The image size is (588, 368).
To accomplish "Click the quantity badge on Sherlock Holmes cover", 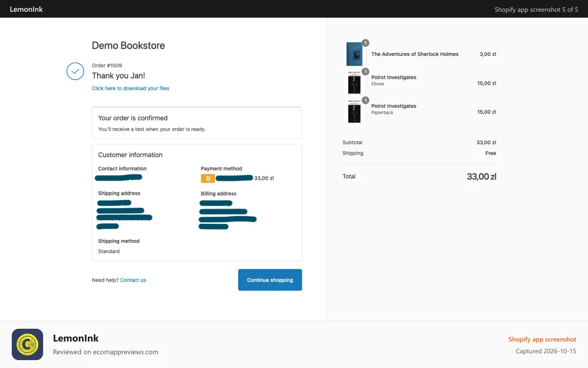I will pyautogui.click(x=366, y=43).
